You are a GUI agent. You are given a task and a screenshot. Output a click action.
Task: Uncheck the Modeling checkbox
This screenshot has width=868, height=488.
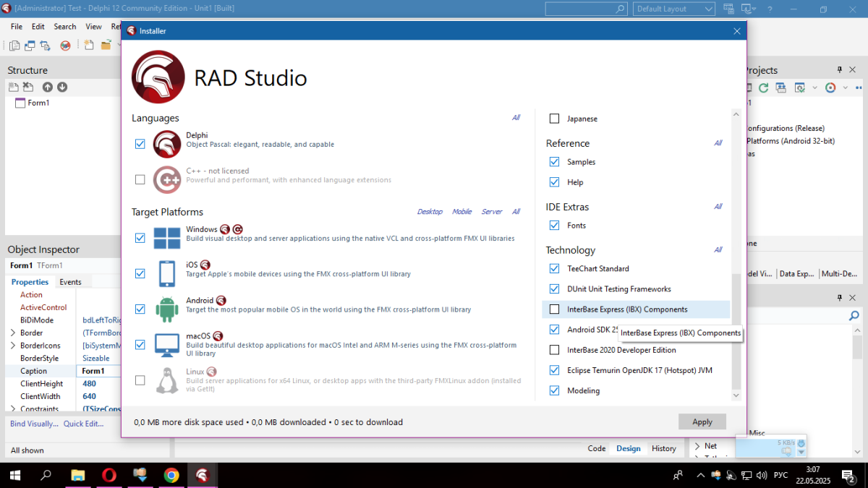(x=555, y=390)
